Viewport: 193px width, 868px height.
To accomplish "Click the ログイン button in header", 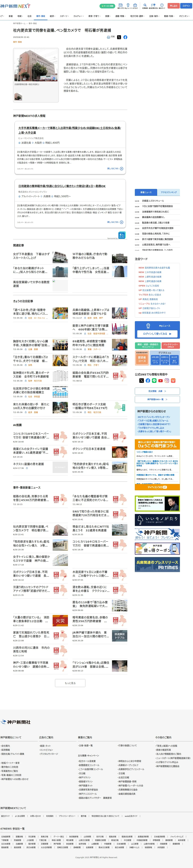I will (x=186, y=6).
